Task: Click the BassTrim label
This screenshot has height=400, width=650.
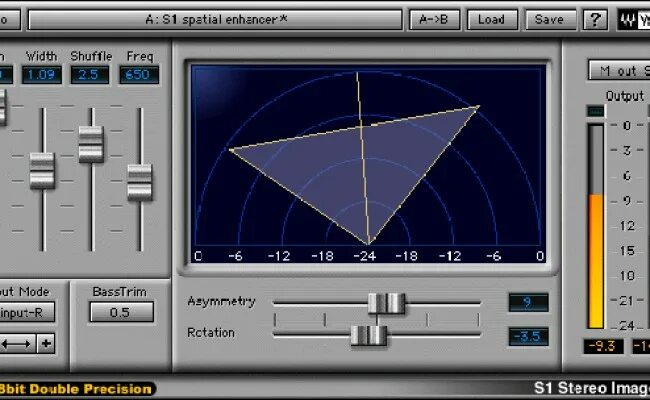Action: coord(119,292)
